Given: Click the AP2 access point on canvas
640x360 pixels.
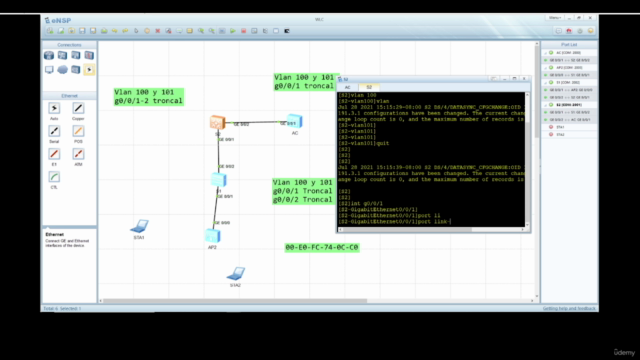Looking at the screenshot, I should point(213,236).
